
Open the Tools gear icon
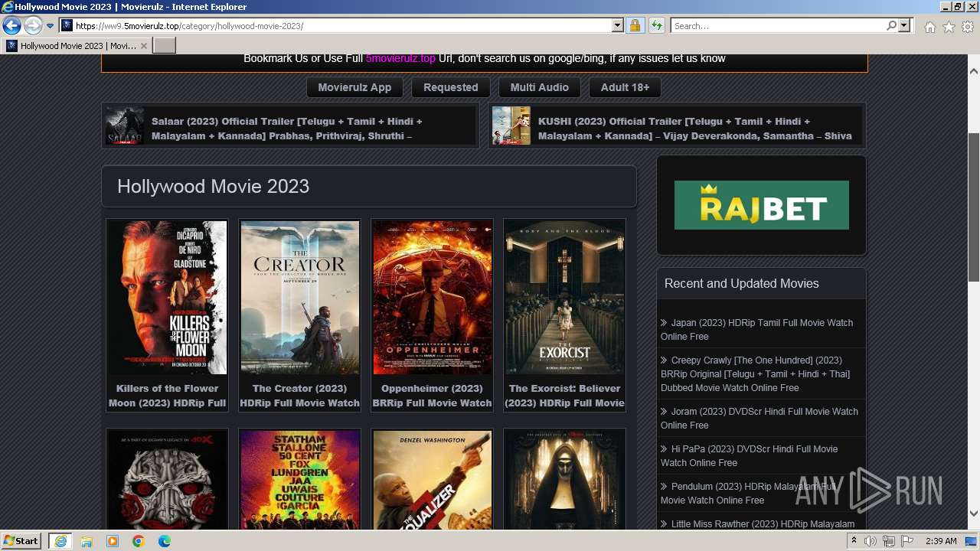(x=968, y=27)
